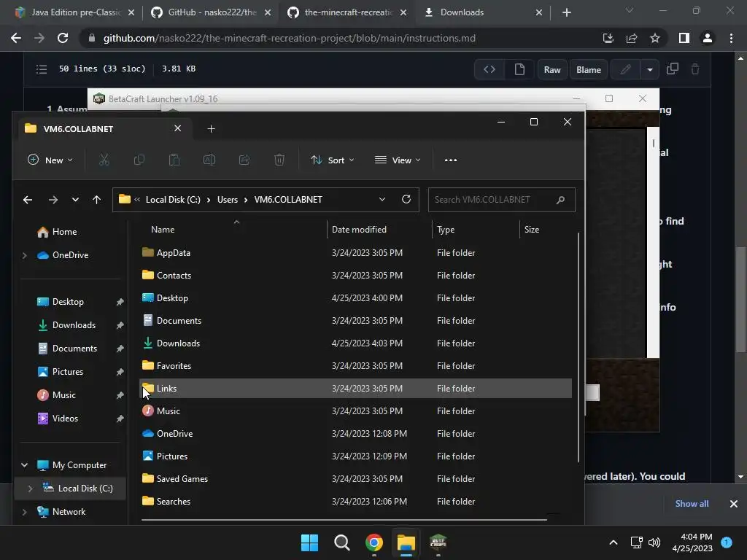Open Chrome three-dot menu

[x=731, y=38]
